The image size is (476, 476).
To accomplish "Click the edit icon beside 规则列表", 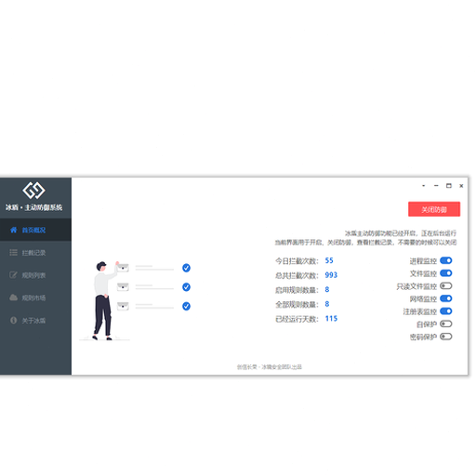I will 13,275.
